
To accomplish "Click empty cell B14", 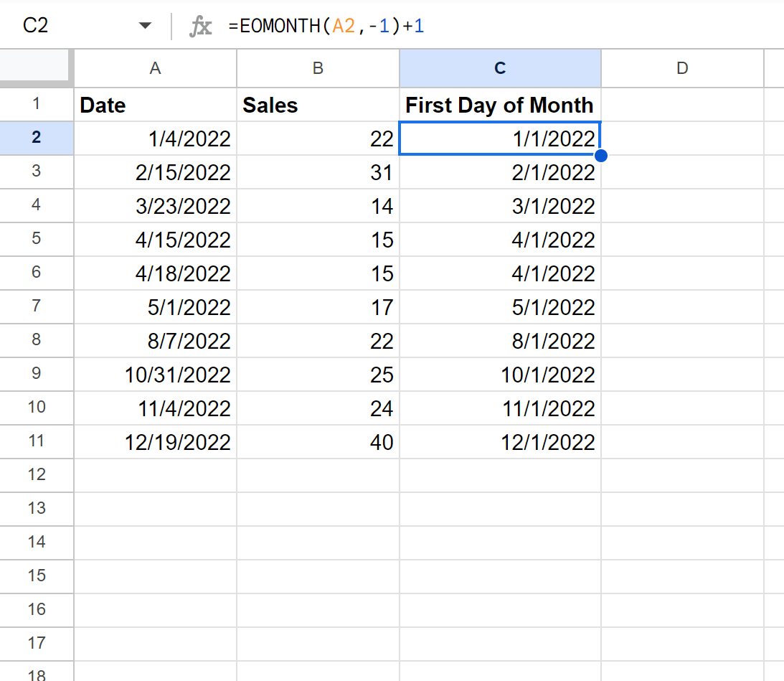I will point(318,543).
